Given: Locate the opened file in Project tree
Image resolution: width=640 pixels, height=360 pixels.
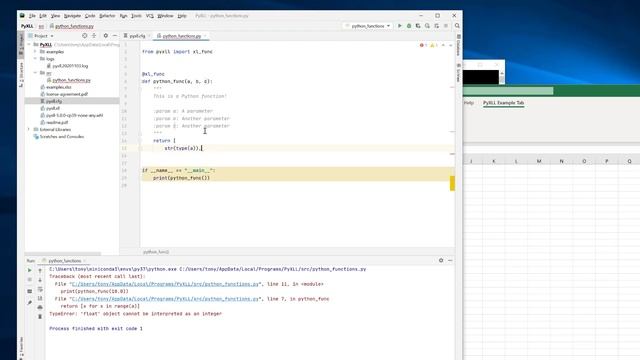Looking at the screenshot, I should [x=84, y=36].
